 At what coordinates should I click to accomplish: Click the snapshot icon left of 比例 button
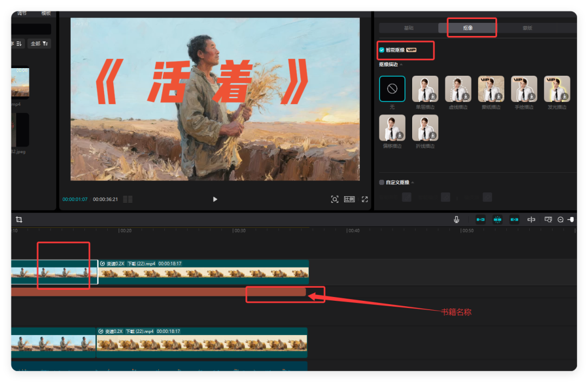coord(335,199)
